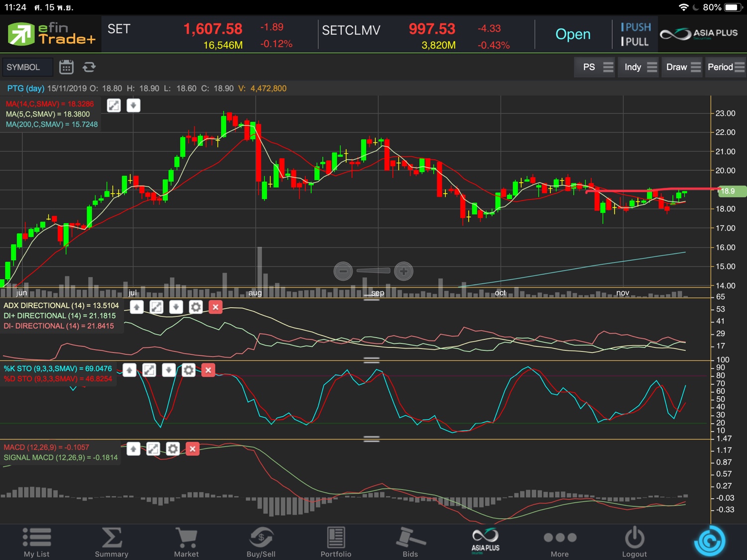Open the Indy indicators dropdown
The height and width of the screenshot is (560, 747).
pos(640,67)
